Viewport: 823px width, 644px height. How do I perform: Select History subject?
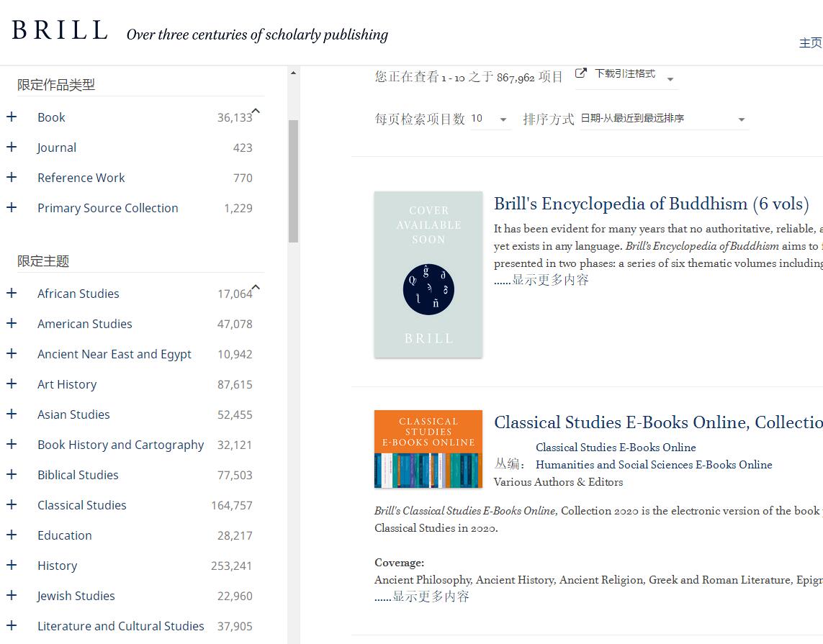(x=57, y=566)
